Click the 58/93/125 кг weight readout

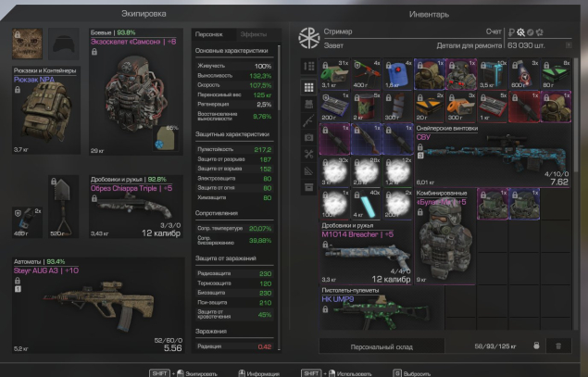495,346
